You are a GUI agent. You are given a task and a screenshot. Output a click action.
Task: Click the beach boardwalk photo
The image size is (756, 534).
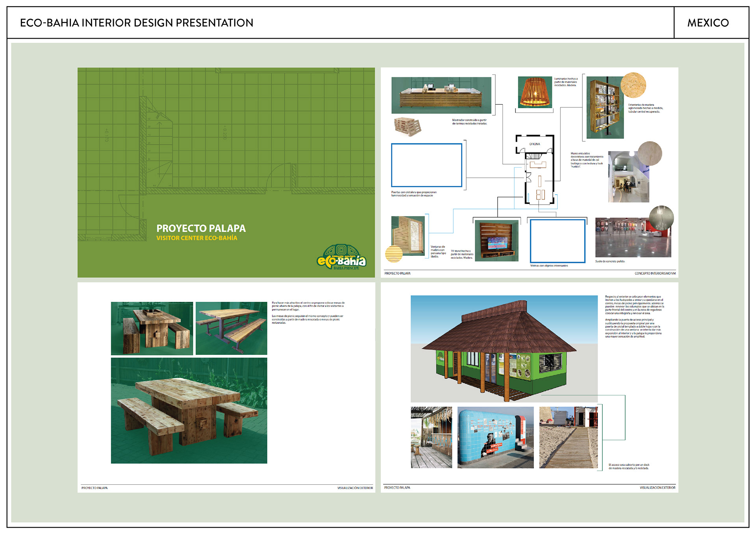[x=568, y=437]
